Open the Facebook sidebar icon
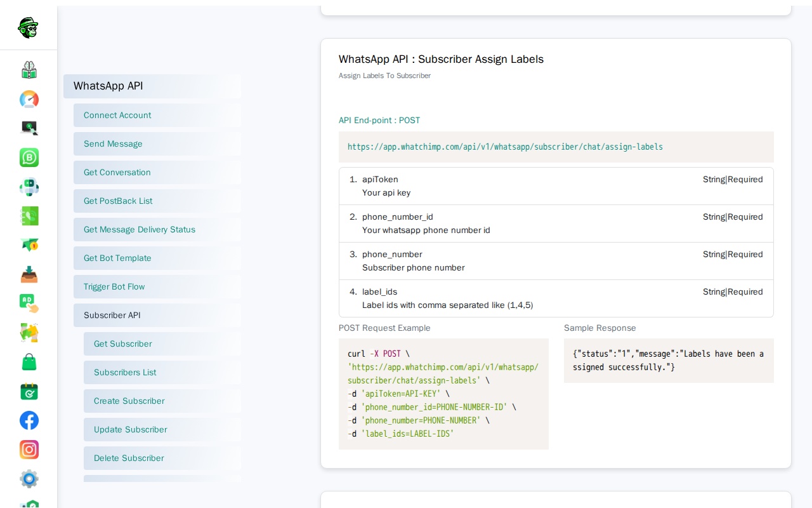This screenshot has width=812, height=508. click(x=29, y=420)
